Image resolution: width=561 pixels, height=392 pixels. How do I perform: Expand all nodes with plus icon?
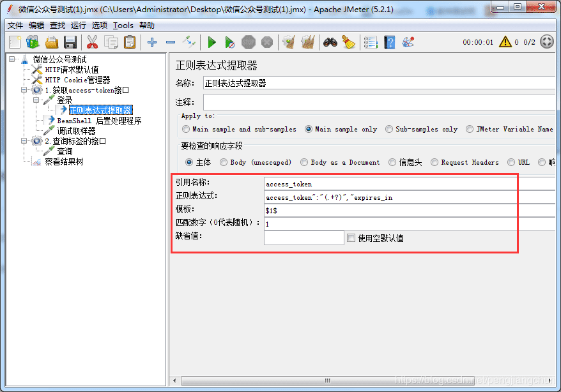click(152, 42)
